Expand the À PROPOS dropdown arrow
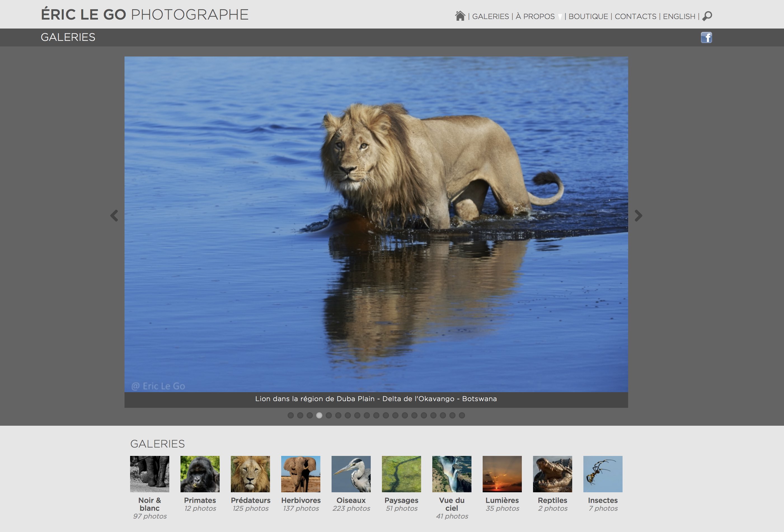The height and width of the screenshot is (532, 784). [x=560, y=17]
